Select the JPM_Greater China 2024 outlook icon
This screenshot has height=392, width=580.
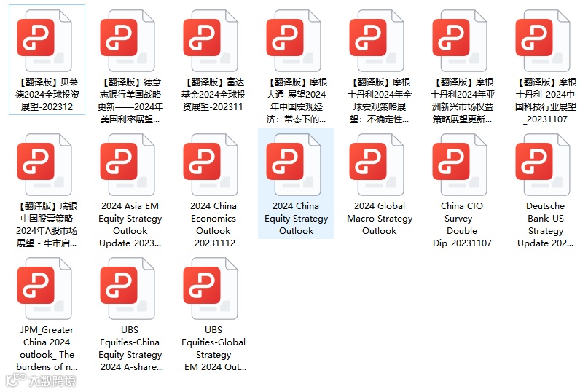click(44, 289)
